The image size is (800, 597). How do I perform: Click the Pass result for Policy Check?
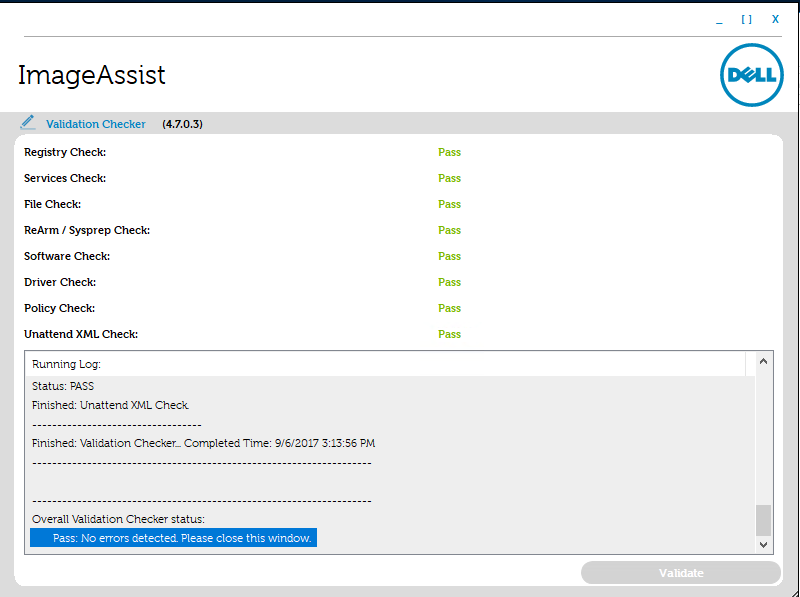click(x=449, y=308)
